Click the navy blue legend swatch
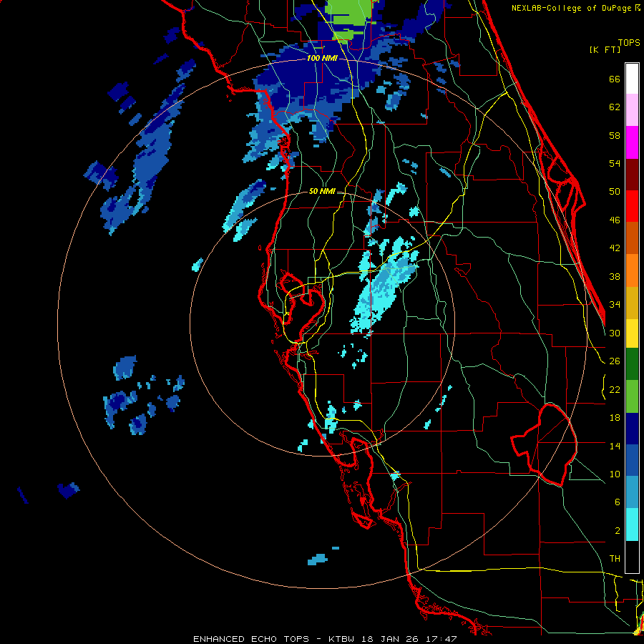 pyautogui.click(x=632, y=429)
